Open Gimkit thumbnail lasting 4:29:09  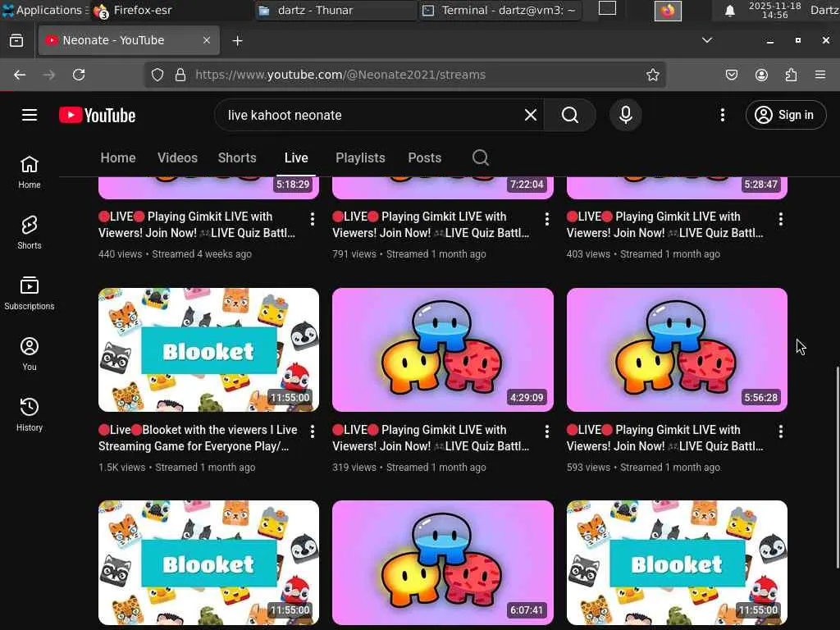[442, 349]
